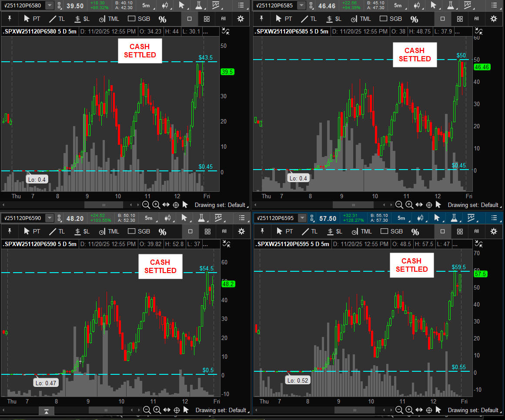Toggle the pin icon in the P6580 drawing toolbar

9,19
